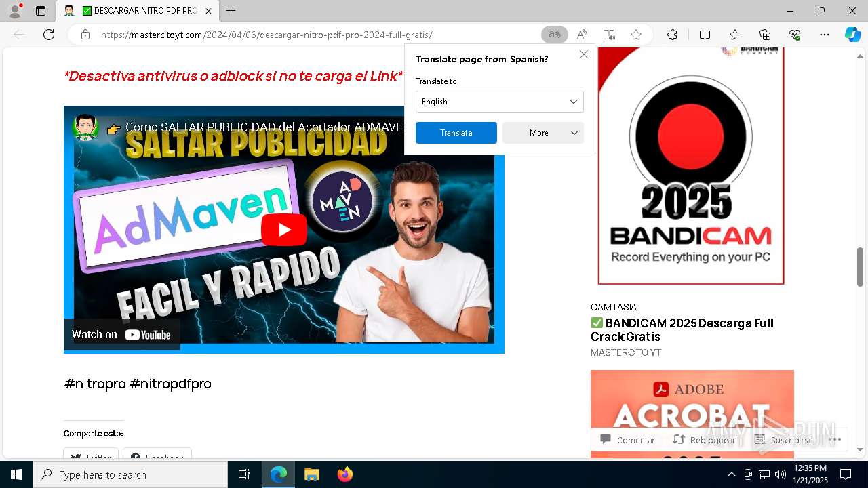
Task: Open the More options dropdown
Action: 543,133
